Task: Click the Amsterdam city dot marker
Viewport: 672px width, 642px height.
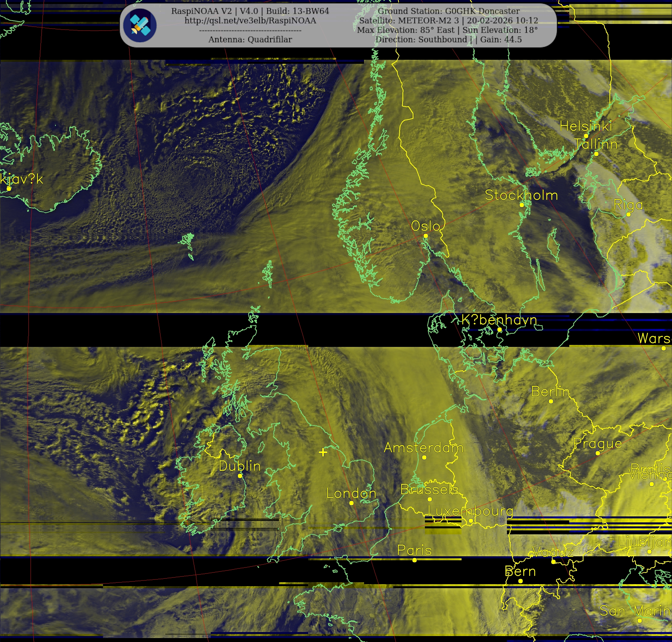Action: [424, 458]
